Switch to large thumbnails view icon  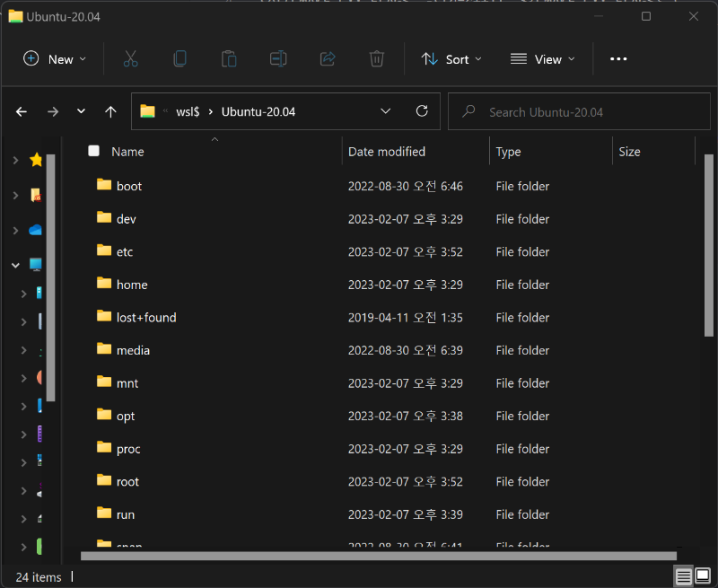point(703,575)
